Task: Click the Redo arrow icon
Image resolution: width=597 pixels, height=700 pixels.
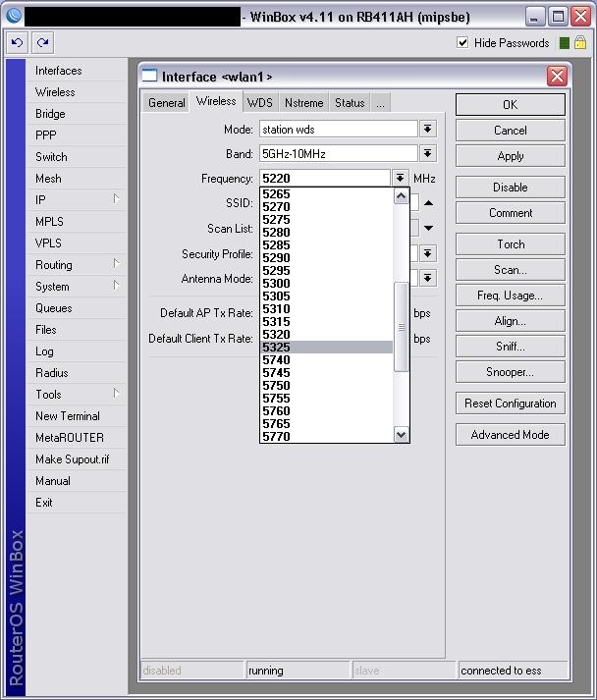Action: (42, 43)
